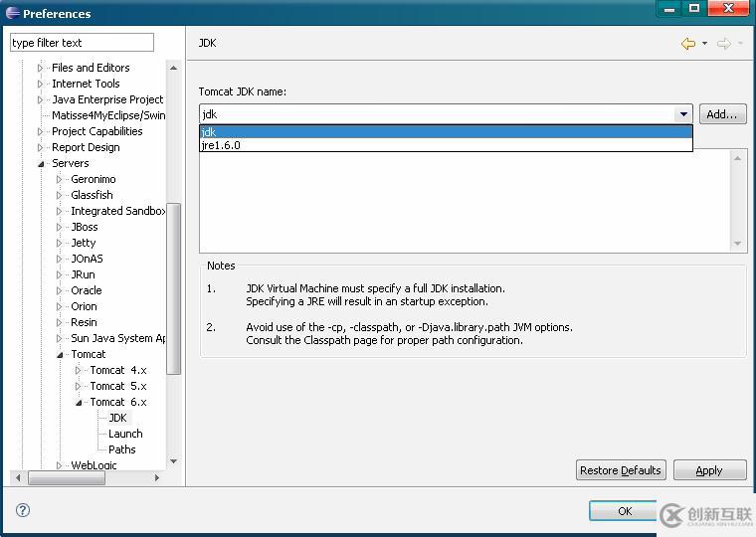Expand the JBoss server node
The height and width of the screenshot is (537, 756).
[x=60, y=227]
